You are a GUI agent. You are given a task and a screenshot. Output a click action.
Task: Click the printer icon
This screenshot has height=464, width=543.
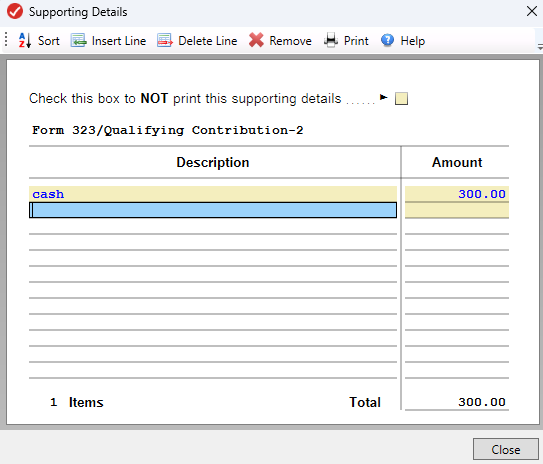(x=331, y=41)
